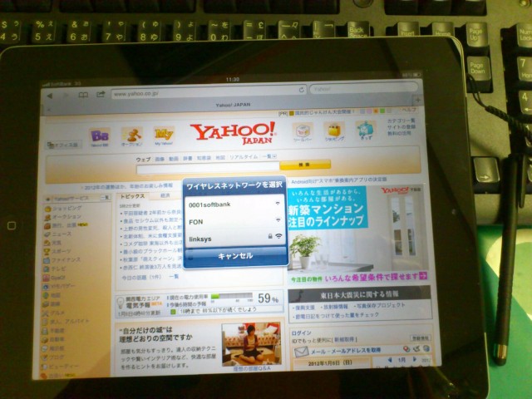Viewport: 532px width, 399px height.
Task: Open the オークション sidebar link
Action: click(x=66, y=216)
